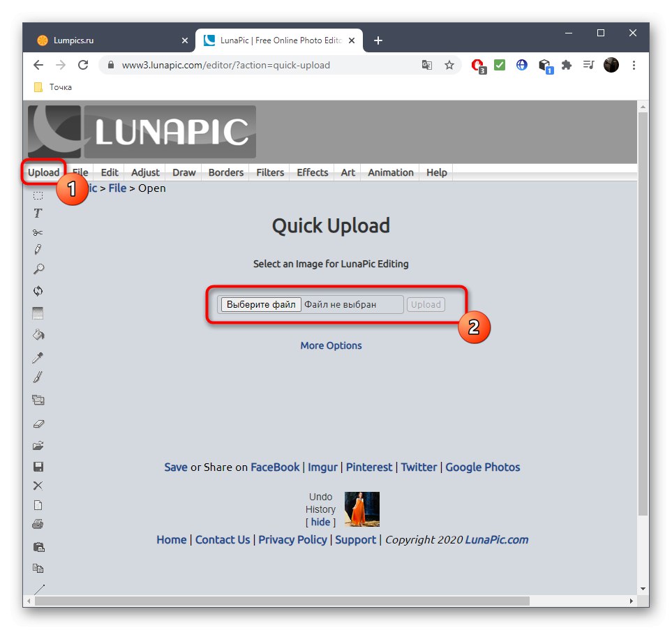Select the scissors cutout tool
Viewport: 672px width, 630px height.
pyautogui.click(x=38, y=232)
